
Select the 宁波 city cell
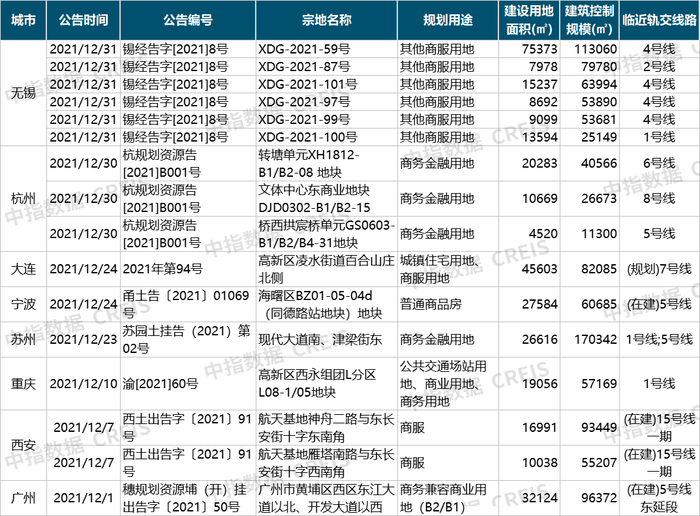23,304
